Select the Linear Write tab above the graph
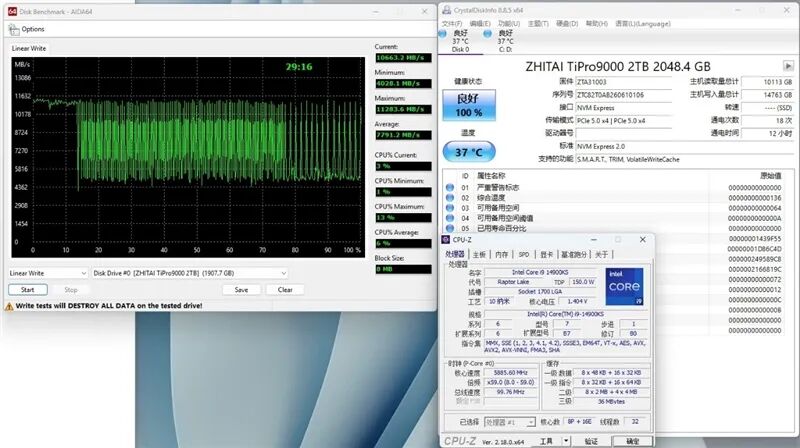 [29, 48]
